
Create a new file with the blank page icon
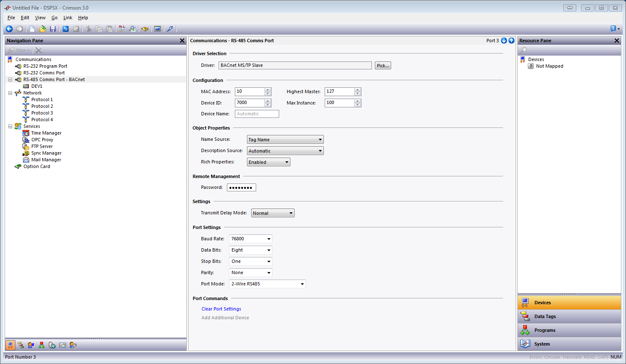[x=32, y=29]
